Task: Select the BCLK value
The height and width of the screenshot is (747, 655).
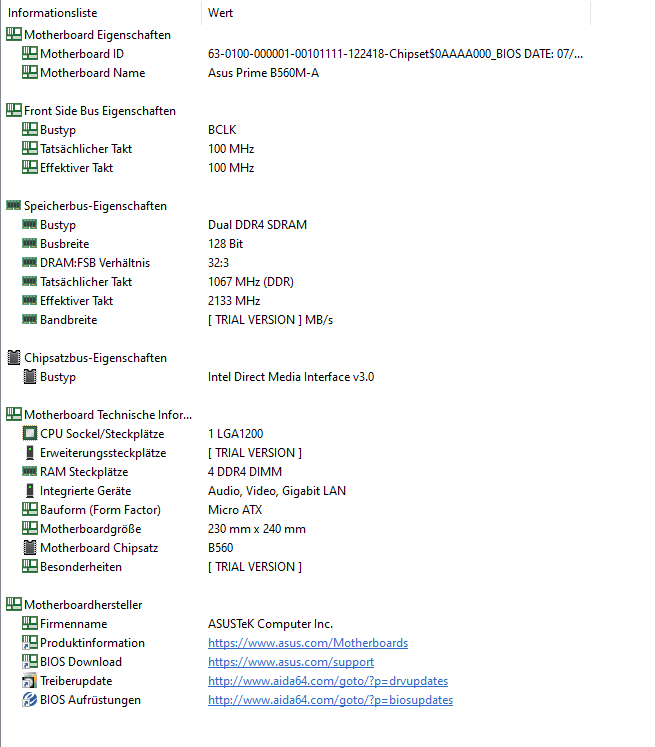Action: tap(222, 130)
